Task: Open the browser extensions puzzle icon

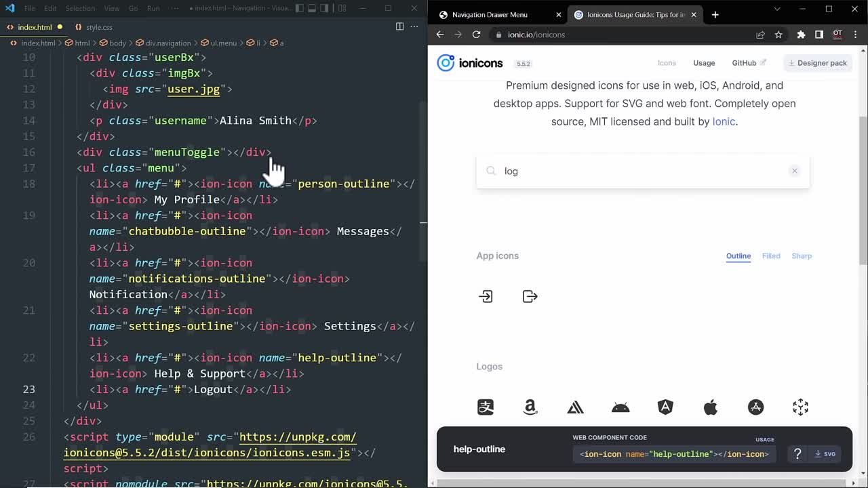Action: 801,35
